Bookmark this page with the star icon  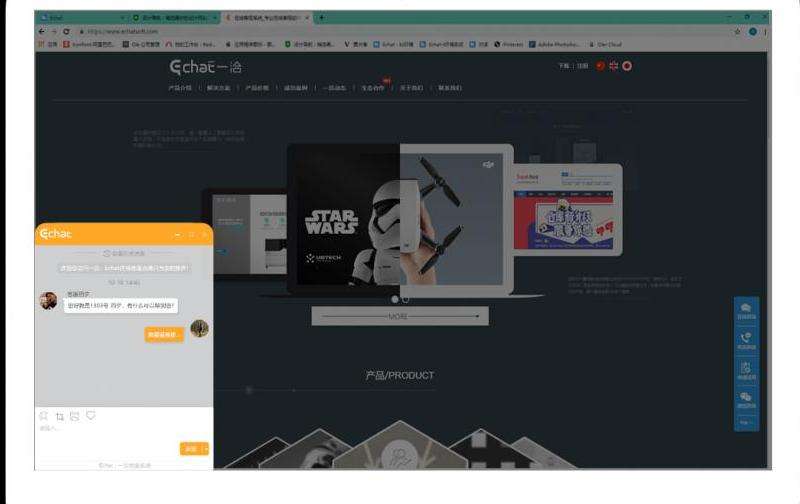pyautogui.click(x=737, y=32)
